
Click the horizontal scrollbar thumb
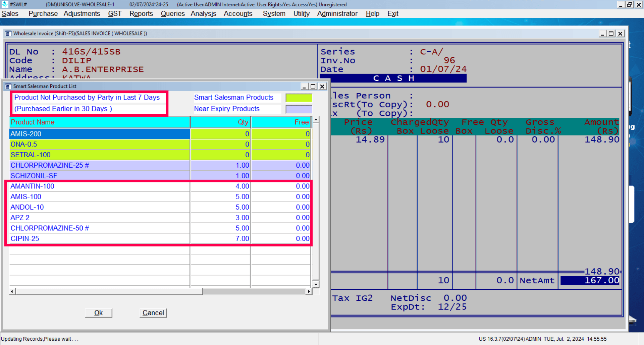coord(109,291)
